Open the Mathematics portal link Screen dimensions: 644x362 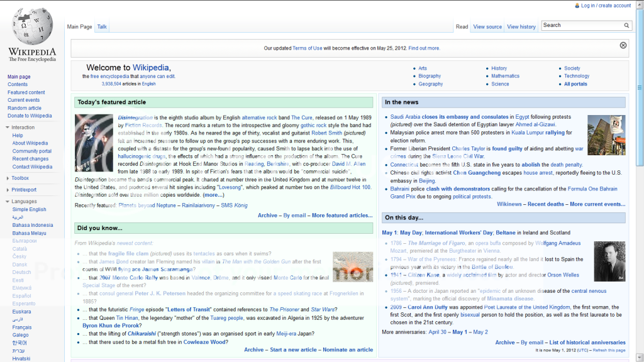[505, 76]
